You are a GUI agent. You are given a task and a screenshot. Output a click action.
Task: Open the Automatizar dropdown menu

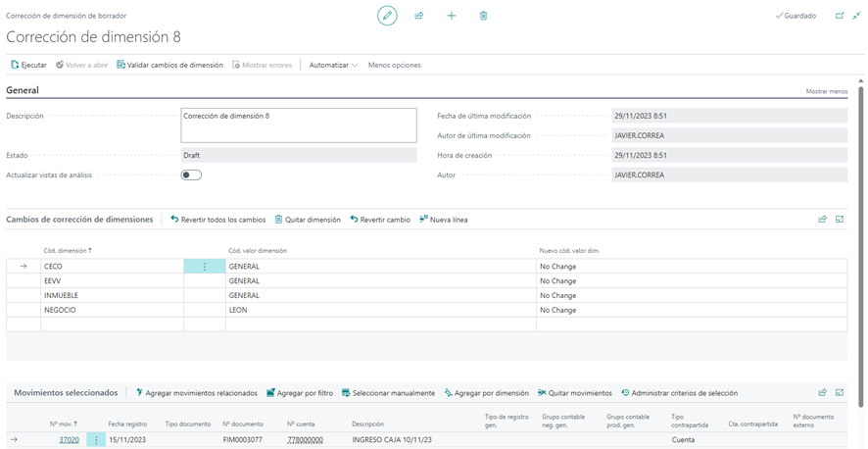tap(333, 65)
